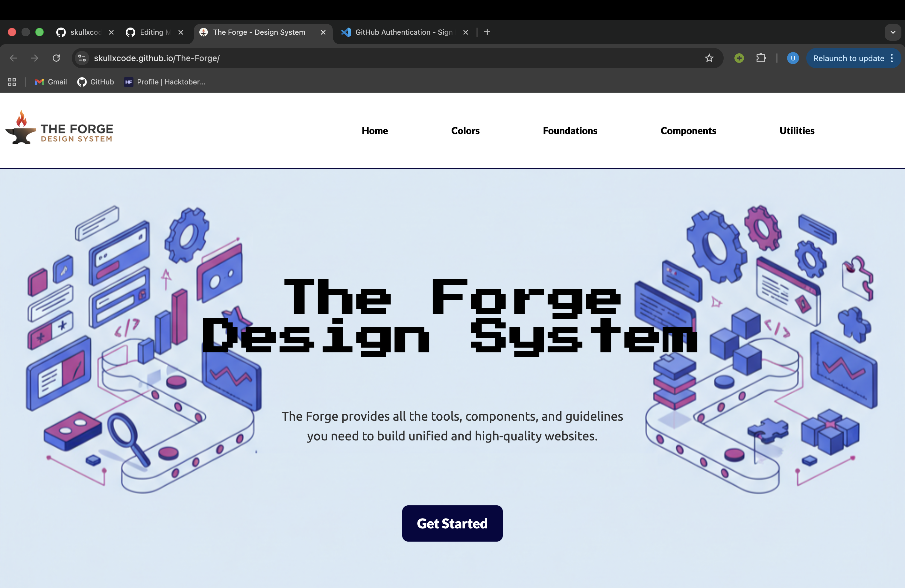Click the green extension icon in the toolbar
The height and width of the screenshot is (588, 905).
click(739, 58)
